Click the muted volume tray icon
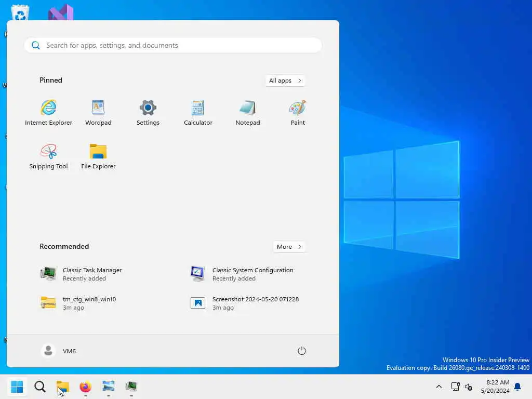532x399 pixels. (x=469, y=387)
